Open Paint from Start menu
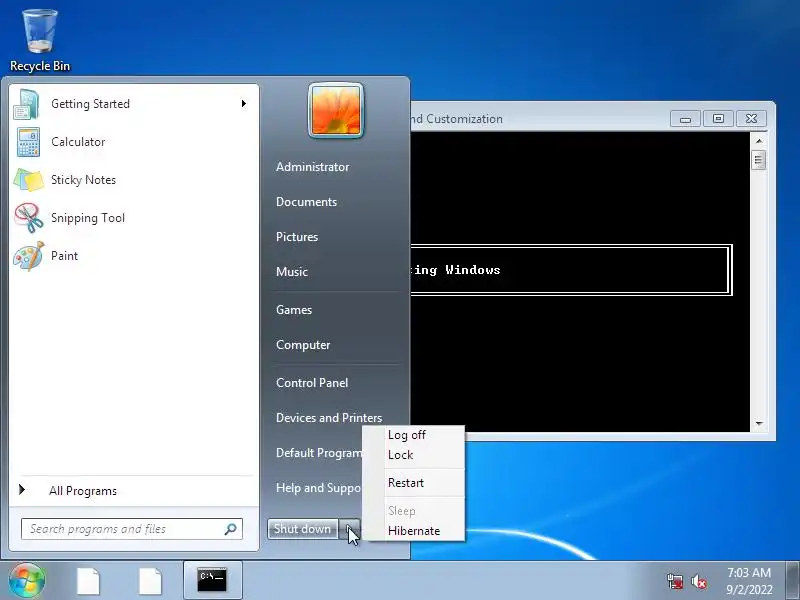Screen dimensions: 800x600 point(134,256)
